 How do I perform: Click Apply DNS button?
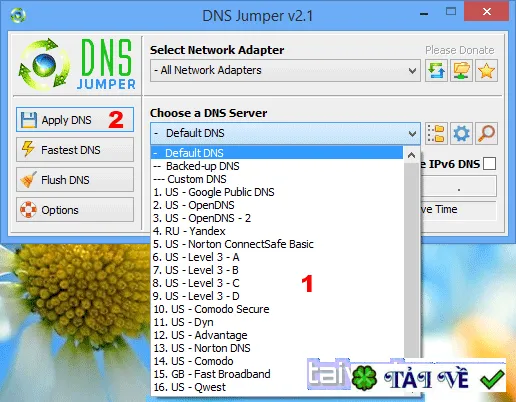coord(75,120)
